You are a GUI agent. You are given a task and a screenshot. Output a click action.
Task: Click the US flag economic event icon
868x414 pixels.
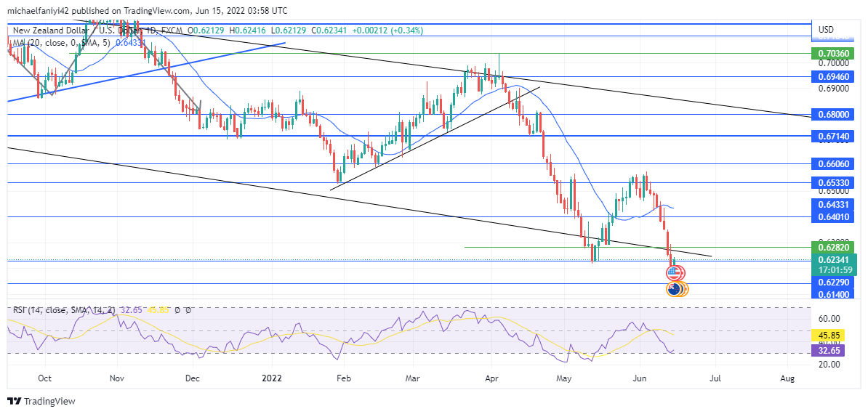pyautogui.click(x=673, y=272)
